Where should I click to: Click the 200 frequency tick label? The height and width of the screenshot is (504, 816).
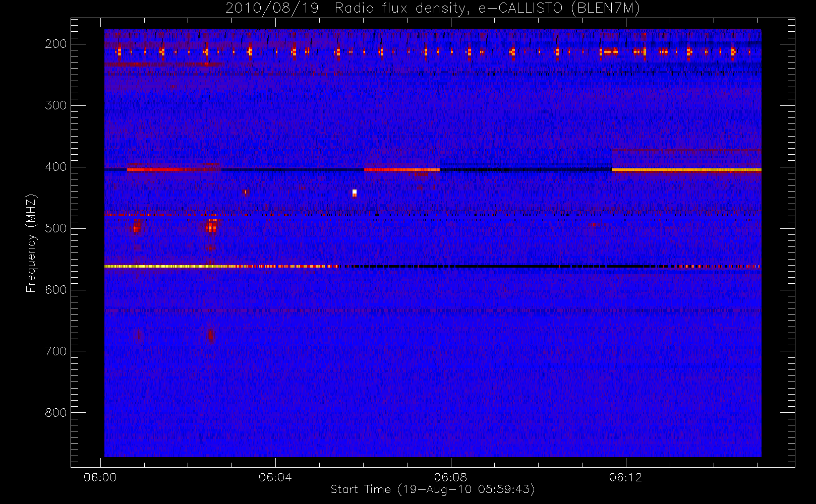56,44
